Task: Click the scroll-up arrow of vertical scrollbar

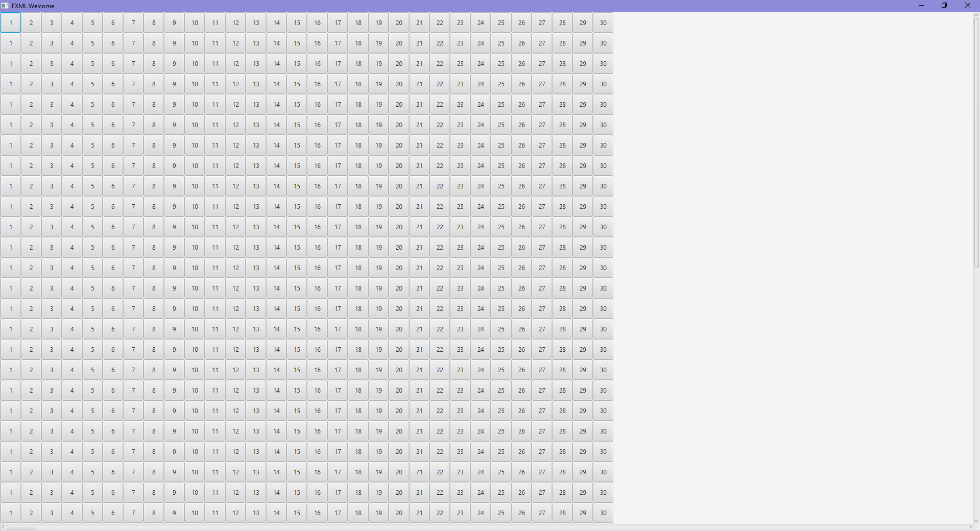Action: click(x=976, y=16)
